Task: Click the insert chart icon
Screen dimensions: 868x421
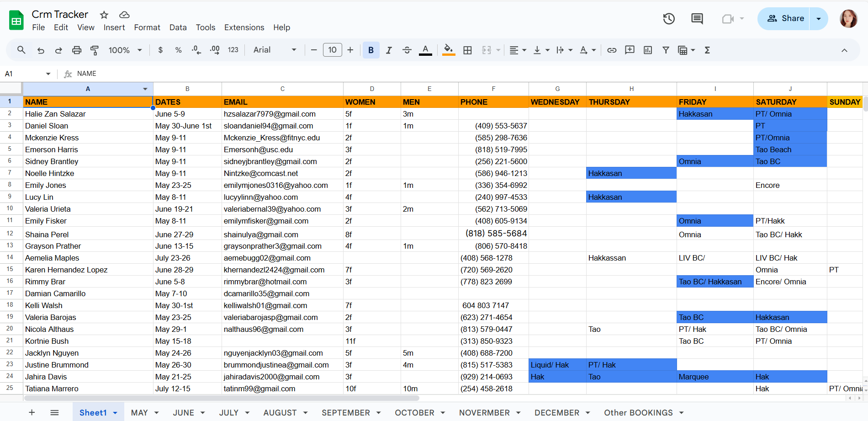Action: click(648, 50)
